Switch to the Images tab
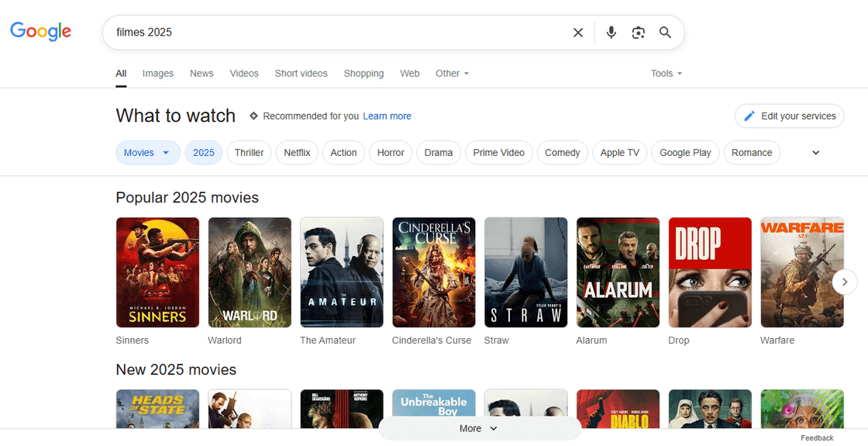Screen dimensions: 868x446 tap(158, 73)
